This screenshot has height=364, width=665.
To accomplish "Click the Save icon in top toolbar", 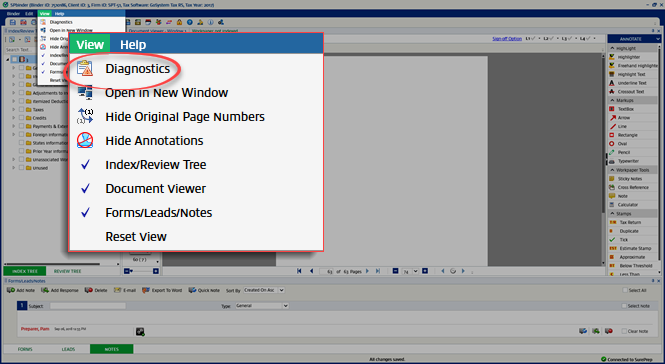I will 13,22.
